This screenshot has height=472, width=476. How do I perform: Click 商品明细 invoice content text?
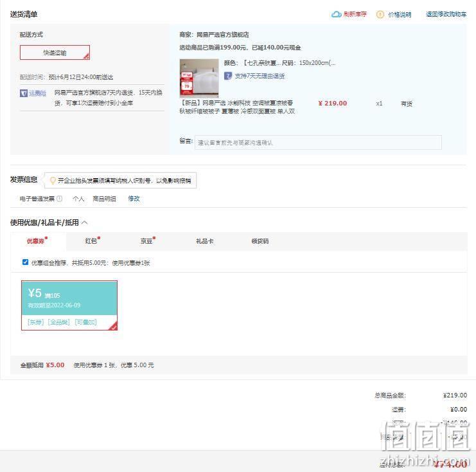click(104, 199)
